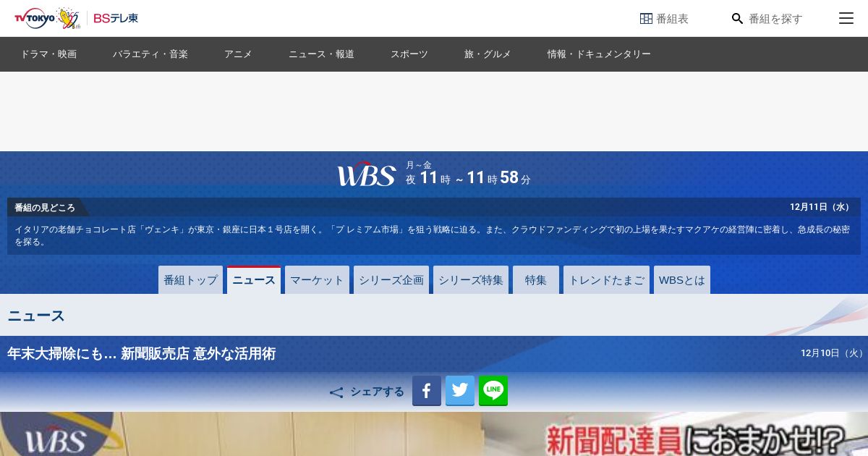Screen dimensions: 868x456
Task: Click the WBS broadcast time text
Action: click(x=468, y=174)
